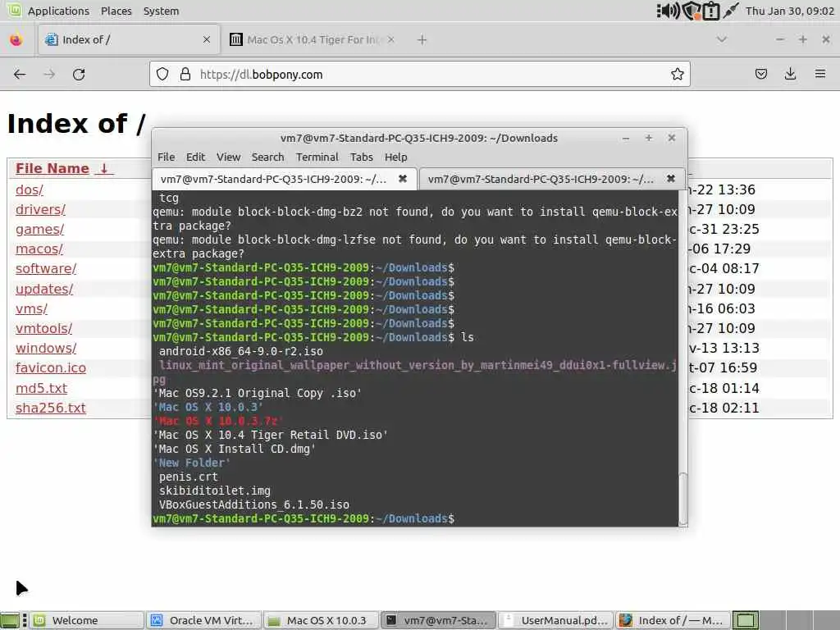The image size is (840, 630).
Task: Open the windows/ directory link
Action: (x=46, y=348)
